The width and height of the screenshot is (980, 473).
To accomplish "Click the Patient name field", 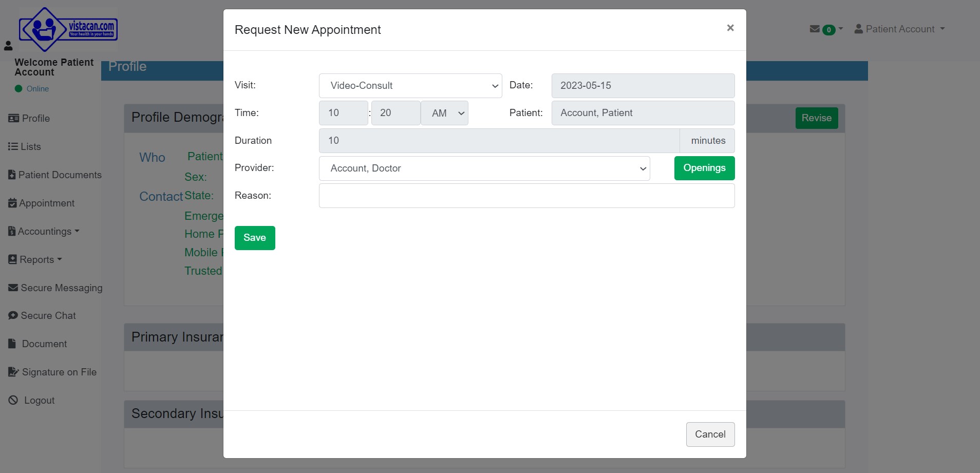I will click(643, 113).
